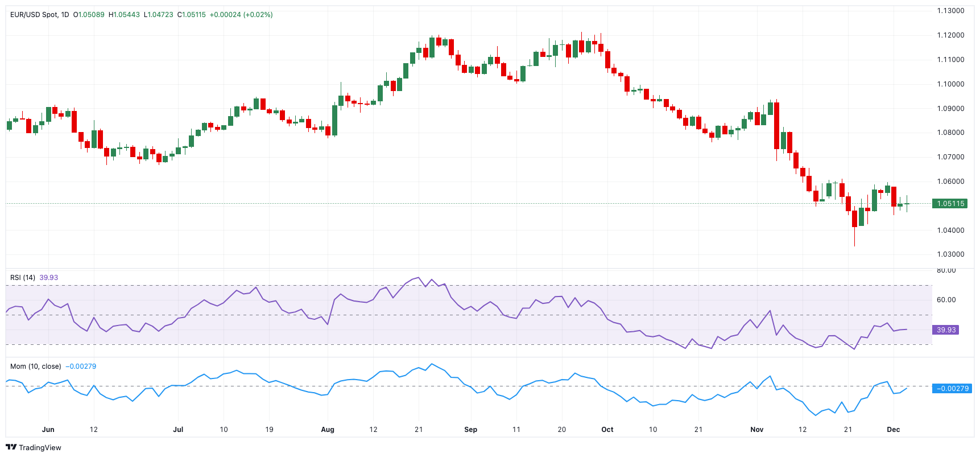This screenshot has height=457, width=980.
Task: Click the TradingView logo icon
Action: pyautogui.click(x=11, y=447)
